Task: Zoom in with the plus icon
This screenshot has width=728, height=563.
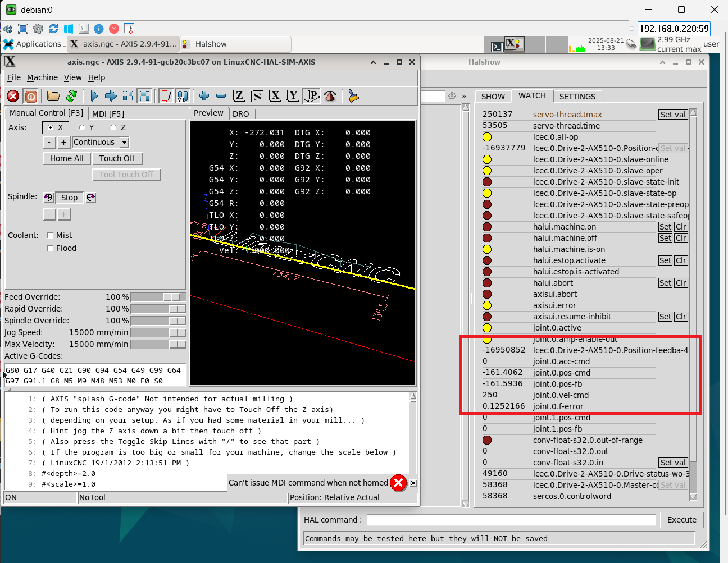Action: pyautogui.click(x=204, y=96)
